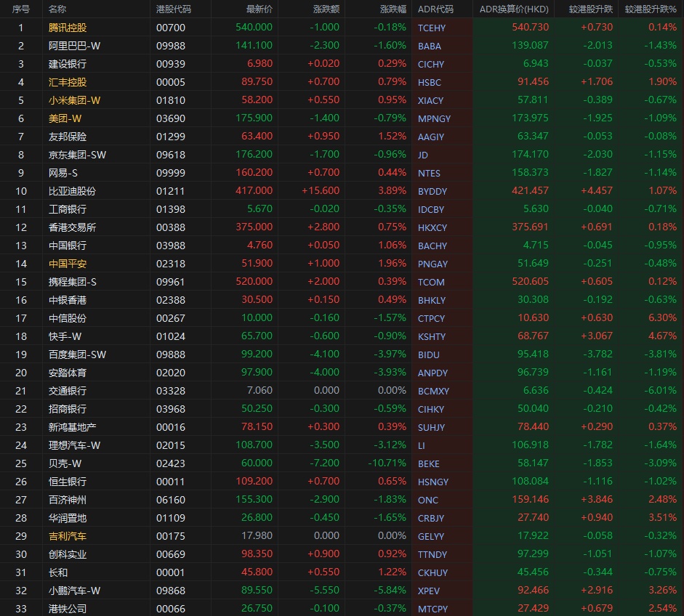Click stock code 00700
This screenshot has height=616, width=684.
[x=171, y=28]
